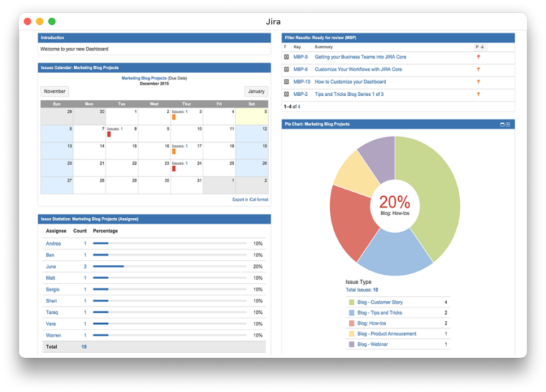546x392 pixels.
Task: Click the Total Issues: 10 link
Action: pos(362,290)
